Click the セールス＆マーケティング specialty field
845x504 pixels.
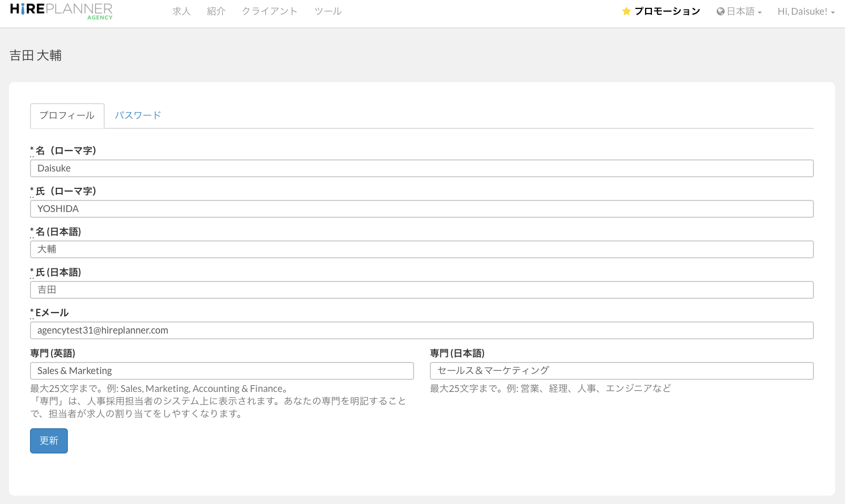pyautogui.click(x=621, y=371)
